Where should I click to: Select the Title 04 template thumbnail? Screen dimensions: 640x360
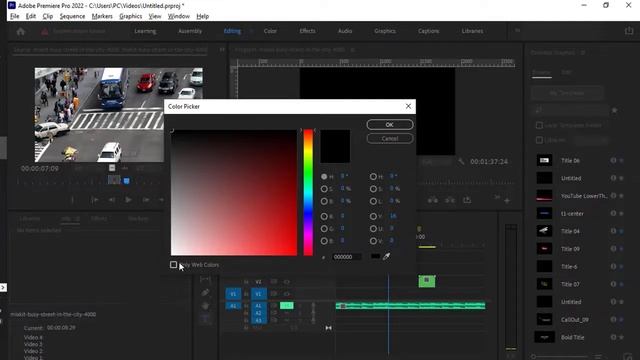coord(544,231)
